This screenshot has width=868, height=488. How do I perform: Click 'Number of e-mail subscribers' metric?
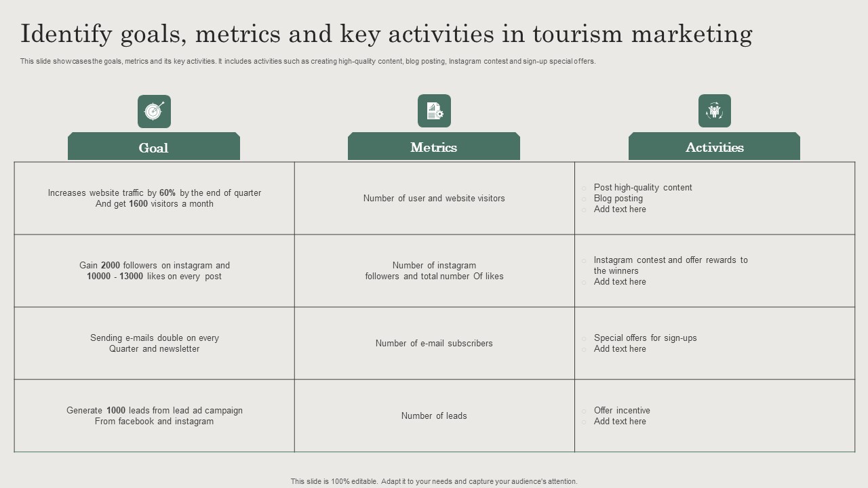click(434, 344)
